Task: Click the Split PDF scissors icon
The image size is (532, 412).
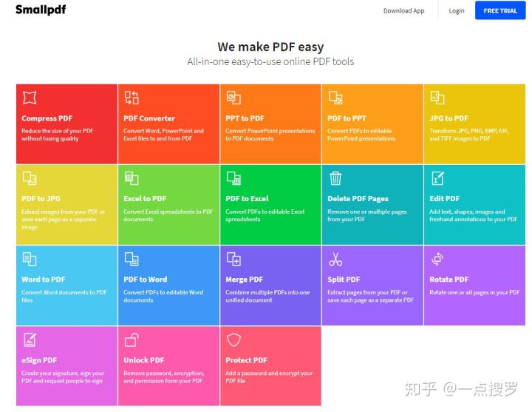Action: 335,259
